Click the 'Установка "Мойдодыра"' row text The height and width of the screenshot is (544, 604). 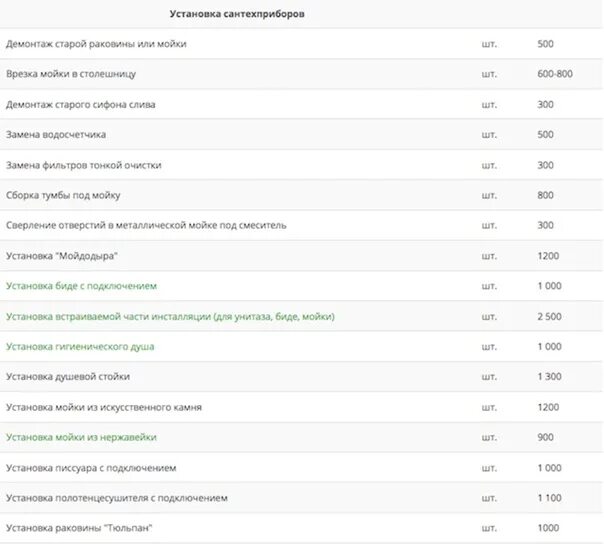62,256
